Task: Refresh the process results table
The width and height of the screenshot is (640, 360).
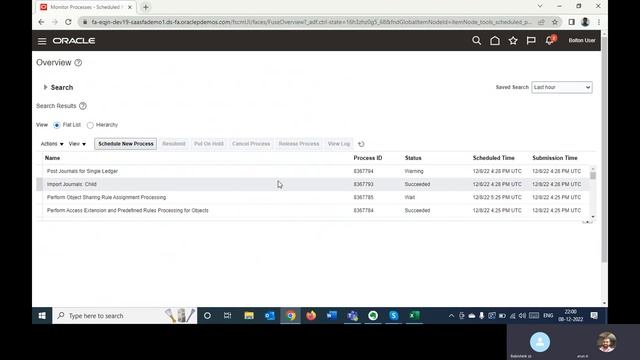Action: point(361,144)
